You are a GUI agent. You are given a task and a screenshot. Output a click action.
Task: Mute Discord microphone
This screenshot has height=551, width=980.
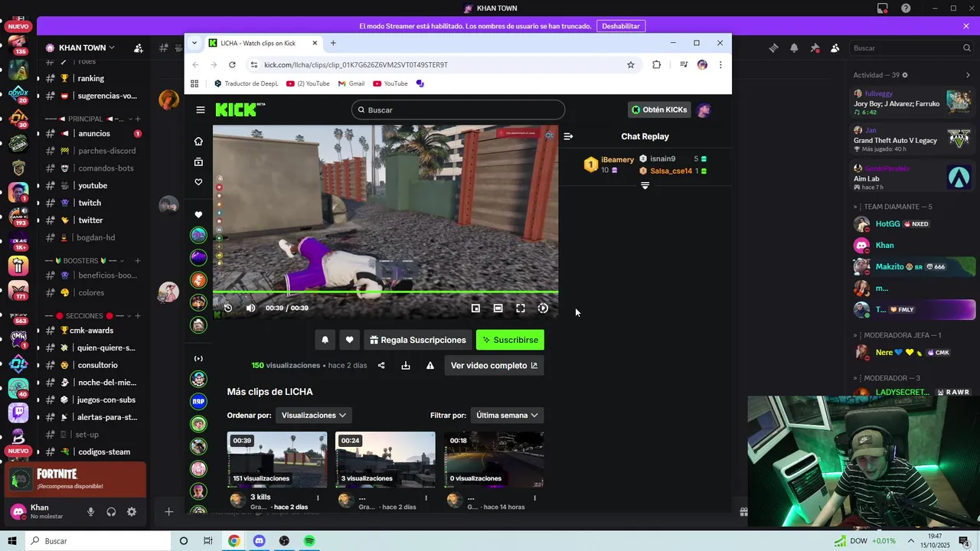pos(90,512)
